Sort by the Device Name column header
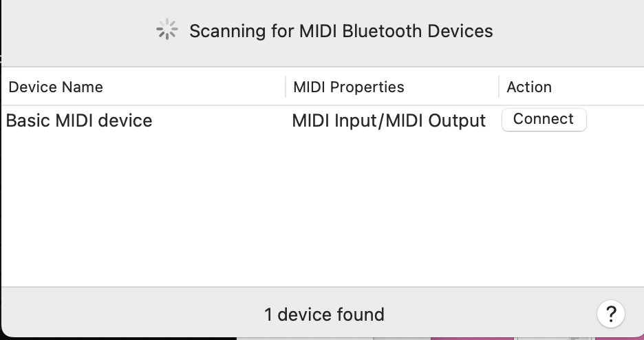644x340 pixels. point(56,87)
